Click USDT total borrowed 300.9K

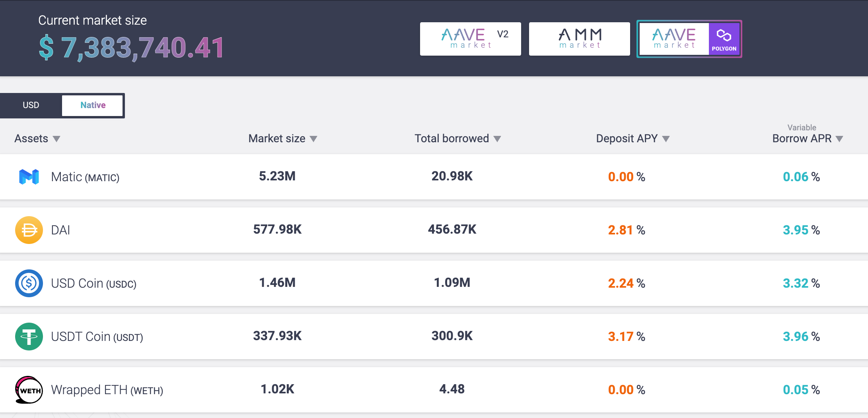pos(452,336)
